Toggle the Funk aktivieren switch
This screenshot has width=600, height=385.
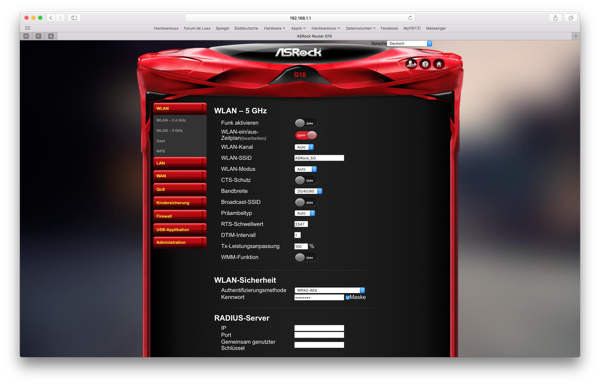pyautogui.click(x=305, y=123)
